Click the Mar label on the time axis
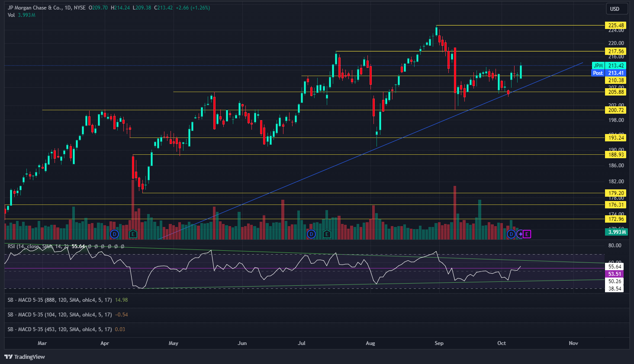Viewport: 634px width, 364px height. click(42, 343)
